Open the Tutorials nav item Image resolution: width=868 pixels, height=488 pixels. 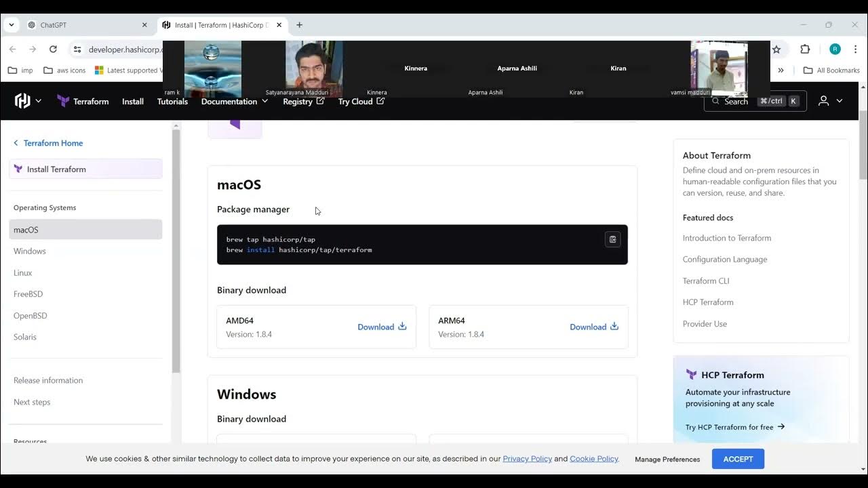pyautogui.click(x=172, y=101)
